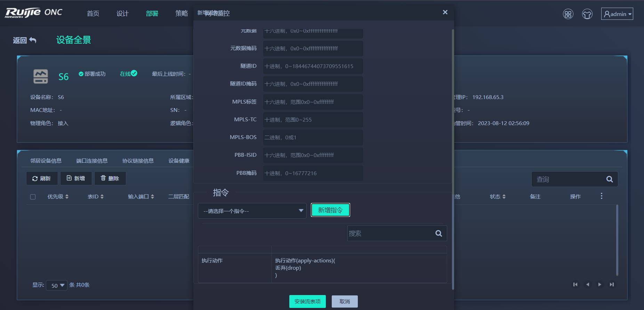Screen dimensions: 644x310
Task: Go to previous page of table
Action: click(588, 285)
